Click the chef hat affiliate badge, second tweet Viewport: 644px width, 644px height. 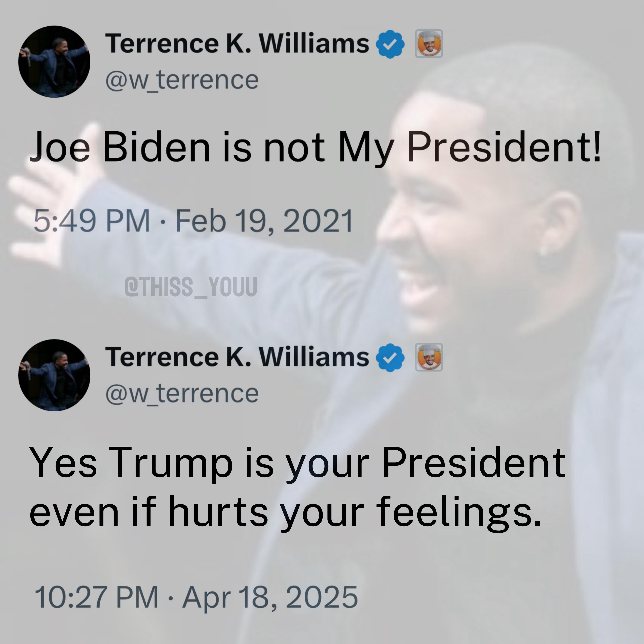(429, 357)
